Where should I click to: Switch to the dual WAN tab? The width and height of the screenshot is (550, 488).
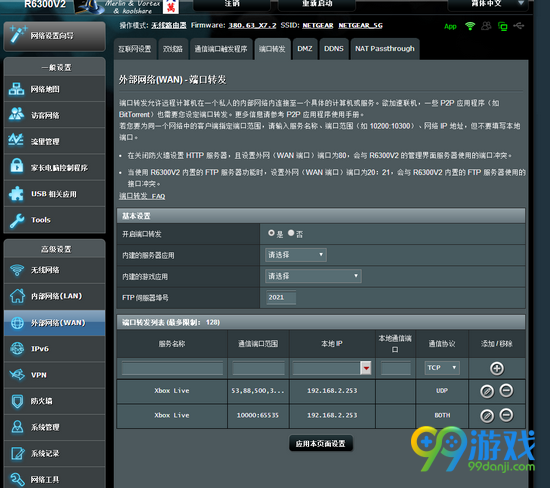point(173,49)
